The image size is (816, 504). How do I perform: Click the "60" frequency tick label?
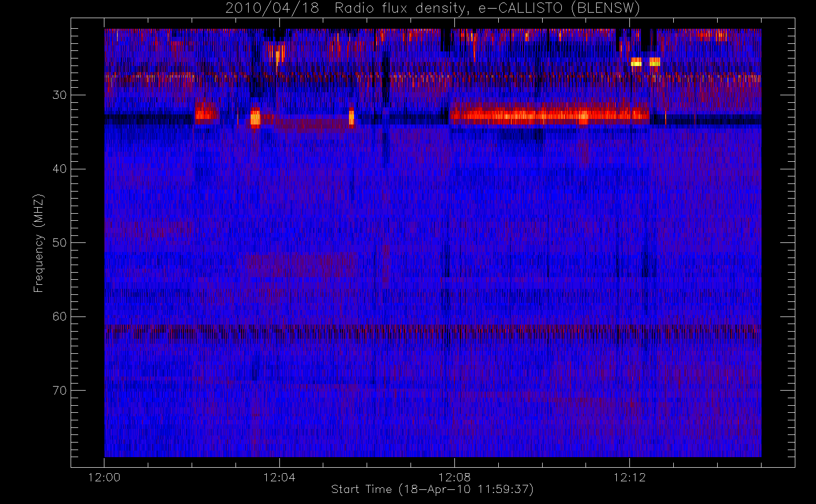point(60,317)
